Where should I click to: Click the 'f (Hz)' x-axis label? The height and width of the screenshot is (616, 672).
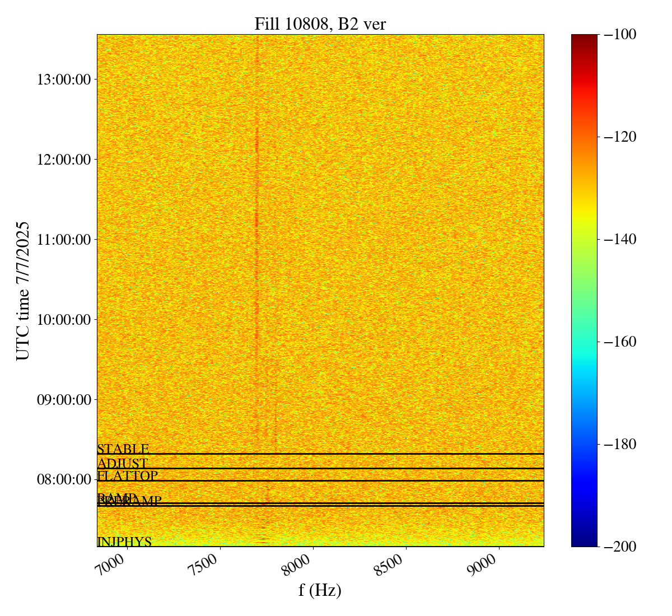coord(320,590)
